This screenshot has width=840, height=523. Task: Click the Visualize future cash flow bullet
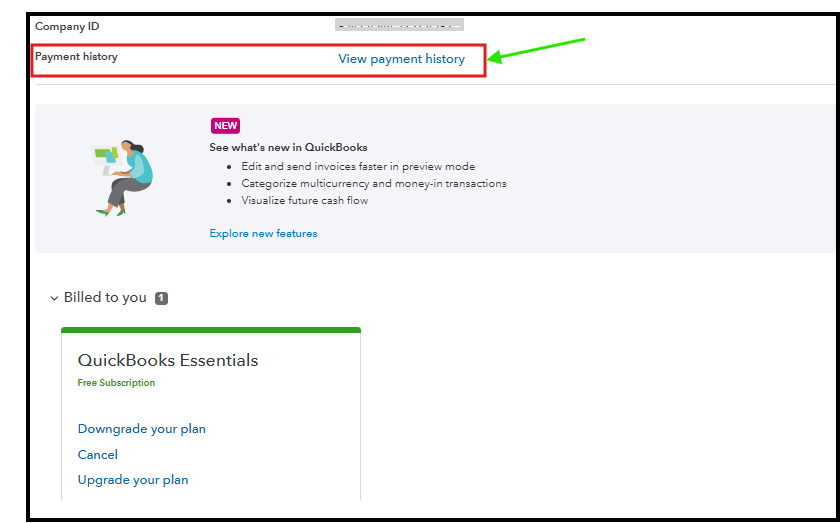[305, 201]
